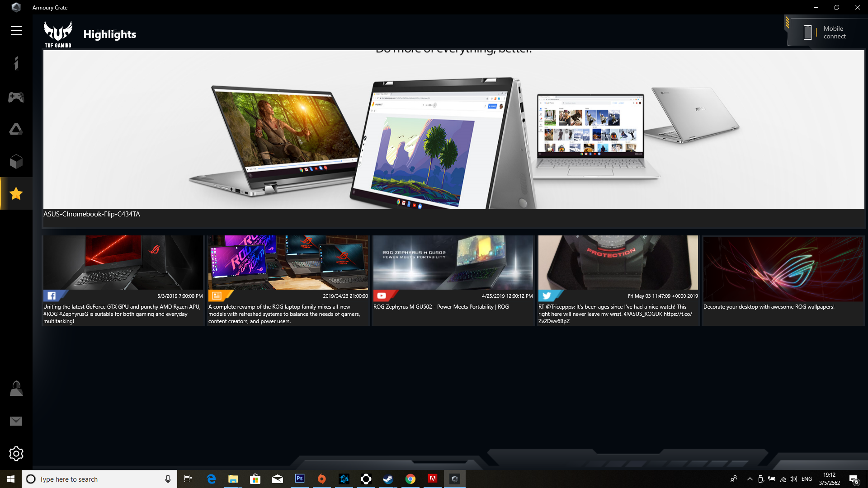This screenshot has width=868, height=488.
Task: Click the Armoury Crate taskbar icon
Action: click(455, 479)
